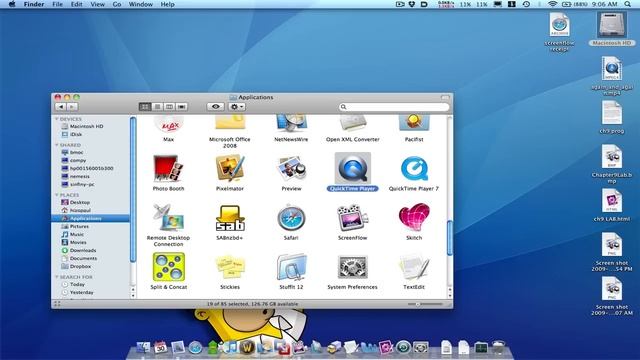Select the System Preferences icon
The image size is (640, 360).
coord(353,267)
